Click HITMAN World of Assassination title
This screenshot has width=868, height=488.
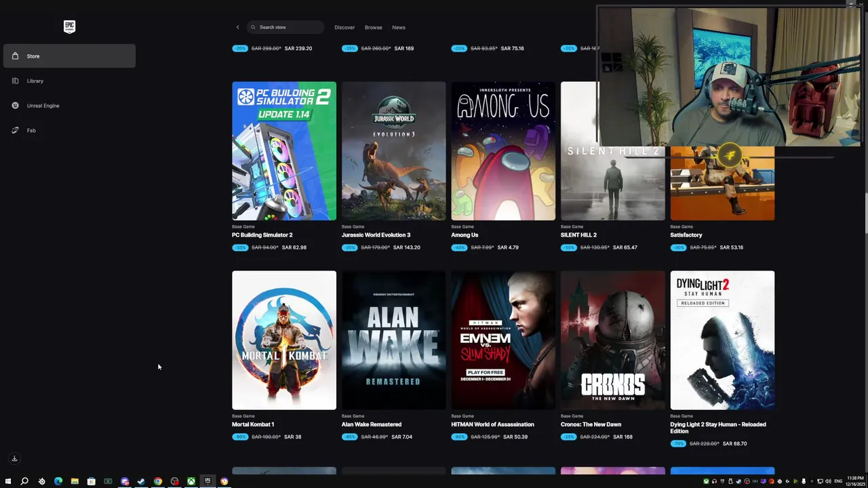pos(492,424)
